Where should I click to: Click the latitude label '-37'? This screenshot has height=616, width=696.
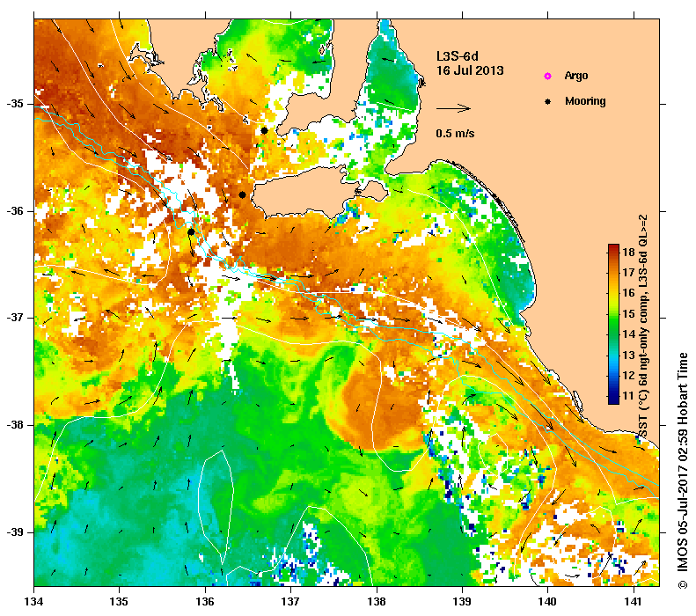coord(15,318)
